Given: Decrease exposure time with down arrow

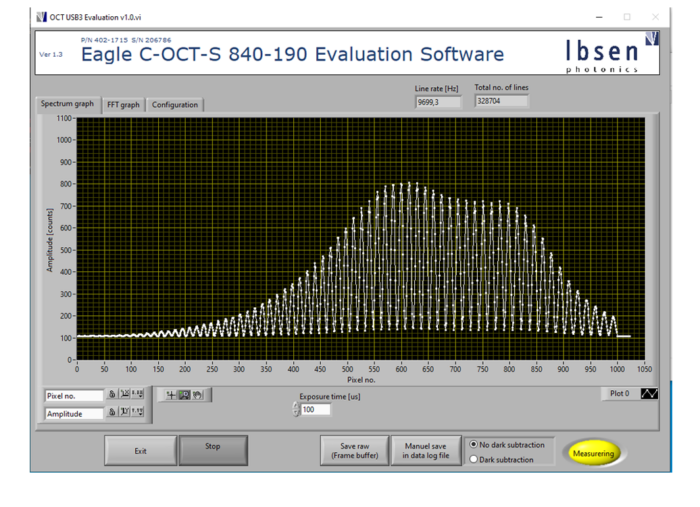Looking at the screenshot, I should pyautogui.click(x=296, y=413).
